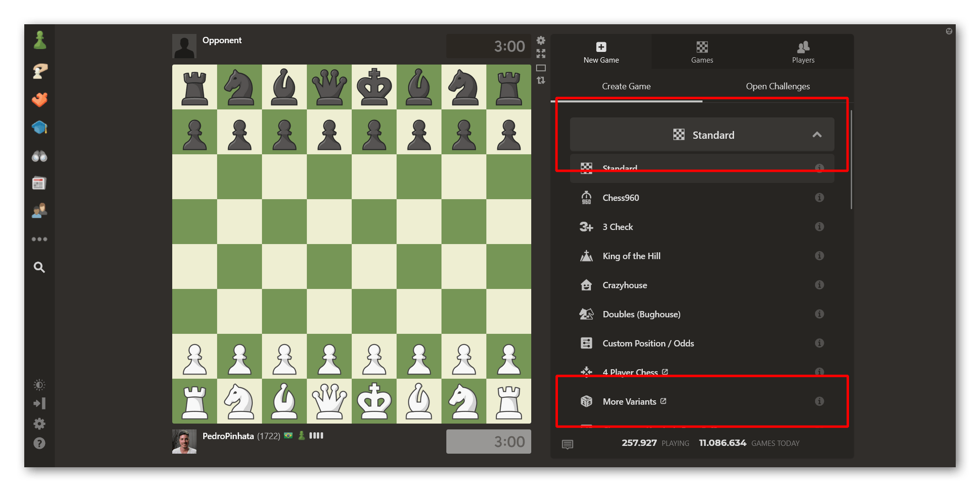Click the 257.927 PLAYING counter
Image resolution: width=980 pixels, height=492 pixels.
coord(655,443)
